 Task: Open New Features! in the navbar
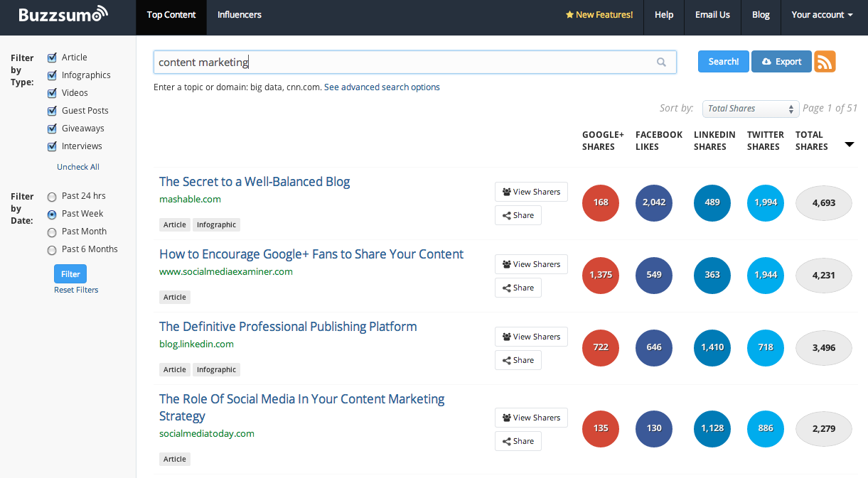pyautogui.click(x=599, y=14)
